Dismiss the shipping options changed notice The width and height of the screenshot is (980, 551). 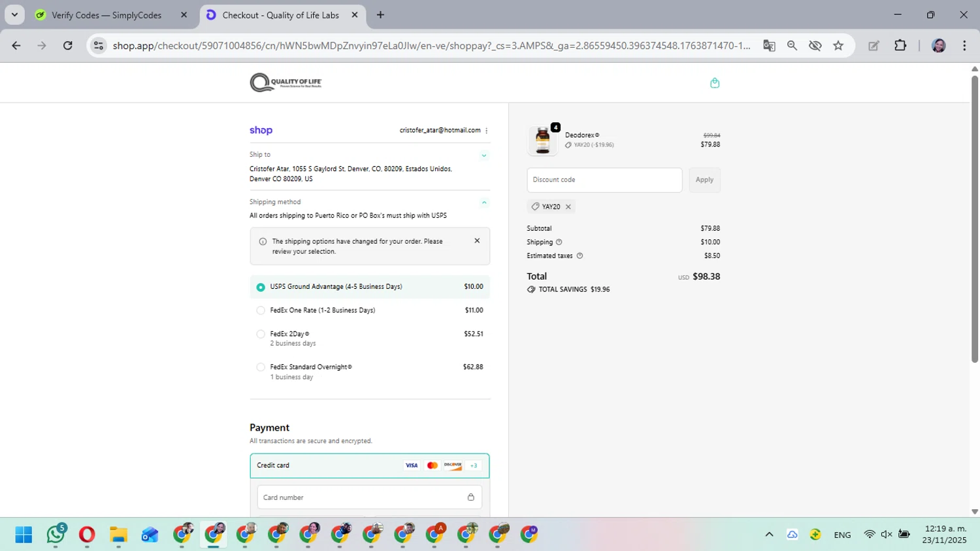click(477, 241)
